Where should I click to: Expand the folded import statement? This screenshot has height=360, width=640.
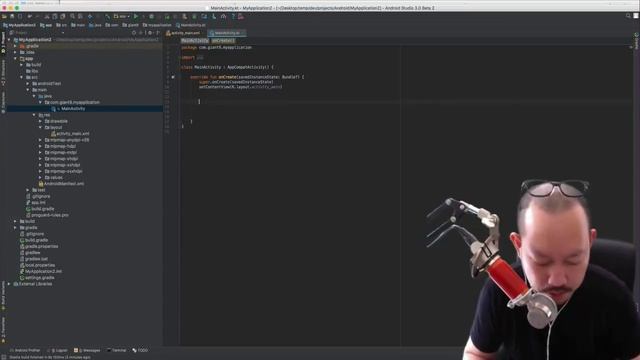[200, 58]
